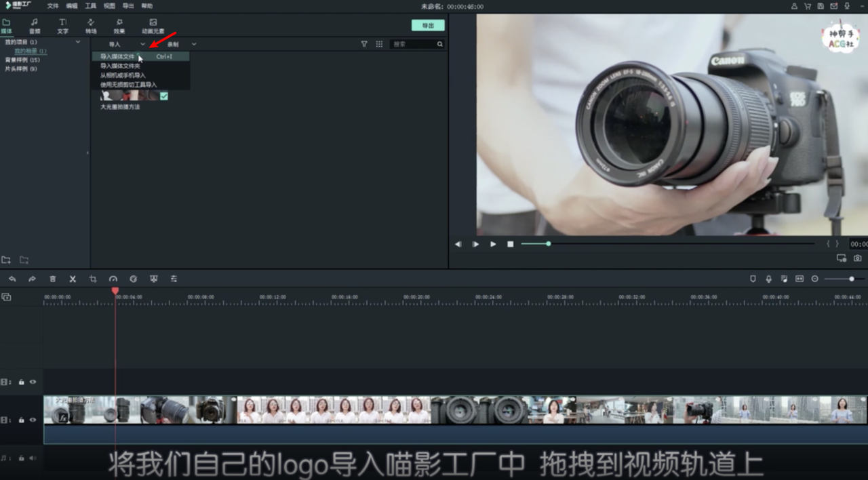The image size is (868, 480).
Task: Click next frame playback button
Action: [x=475, y=244]
